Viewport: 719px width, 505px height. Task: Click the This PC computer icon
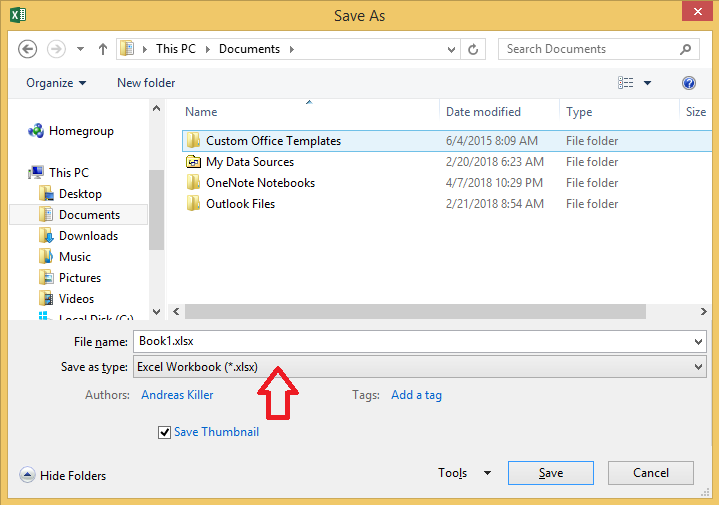[x=36, y=172]
